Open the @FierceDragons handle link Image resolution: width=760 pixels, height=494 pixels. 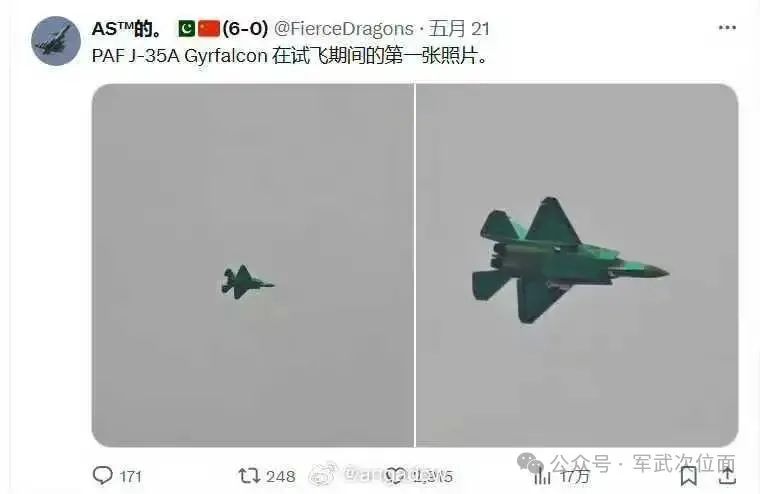click(344, 29)
